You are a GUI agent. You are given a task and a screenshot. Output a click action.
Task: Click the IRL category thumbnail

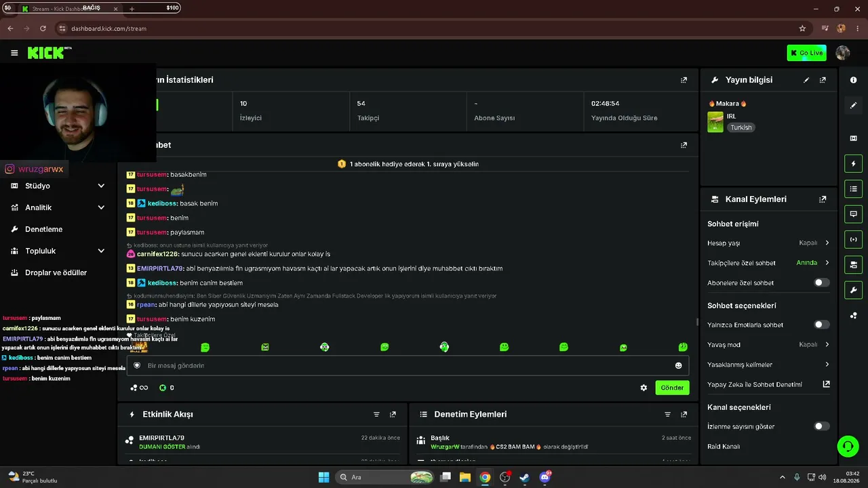pyautogui.click(x=715, y=122)
